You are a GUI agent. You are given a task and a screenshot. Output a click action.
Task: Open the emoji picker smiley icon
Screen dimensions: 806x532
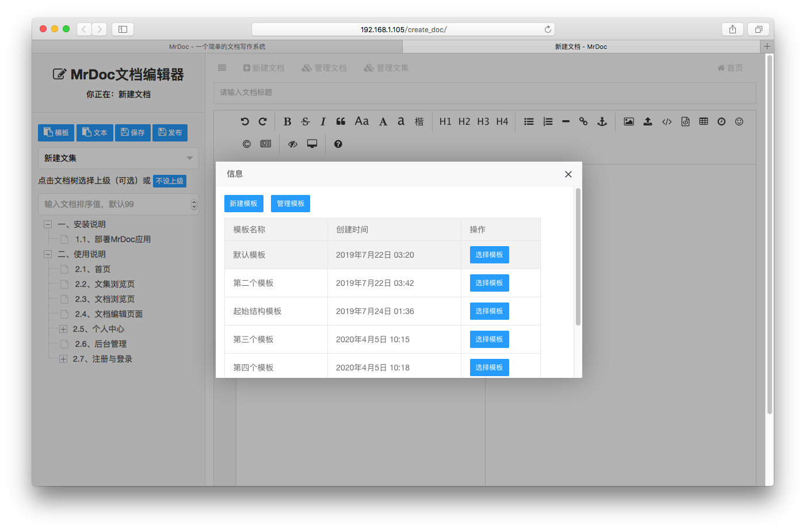click(x=739, y=121)
